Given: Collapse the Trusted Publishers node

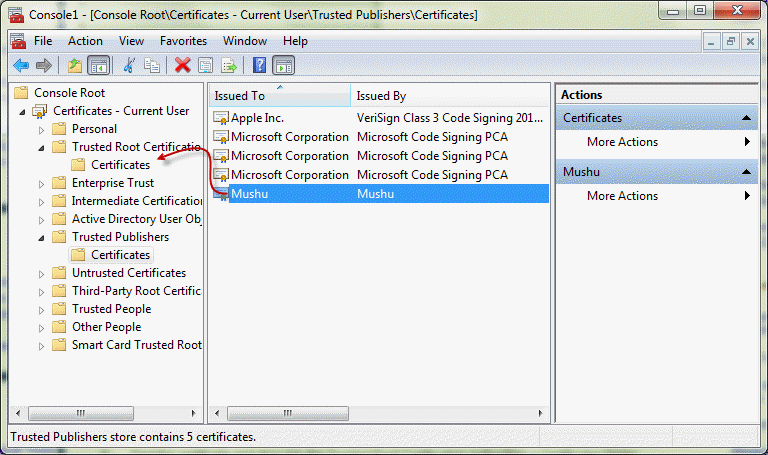Looking at the screenshot, I should [x=42, y=238].
